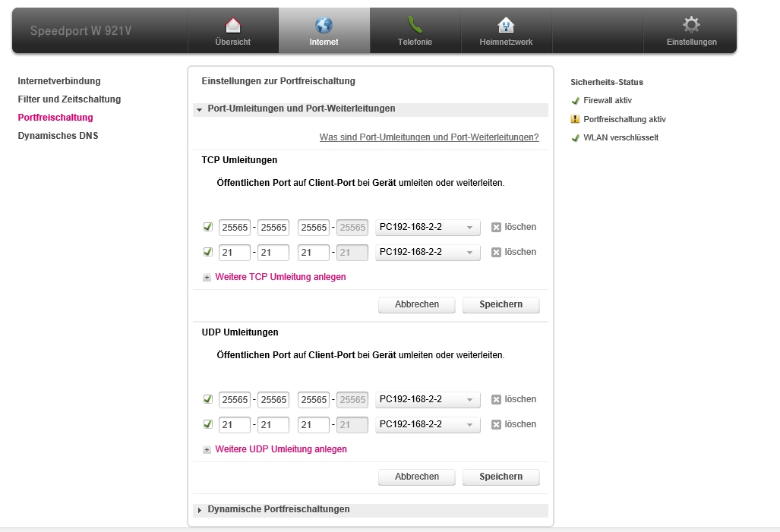Uncheck the UDP 25565 rule checkbox

pos(208,398)
